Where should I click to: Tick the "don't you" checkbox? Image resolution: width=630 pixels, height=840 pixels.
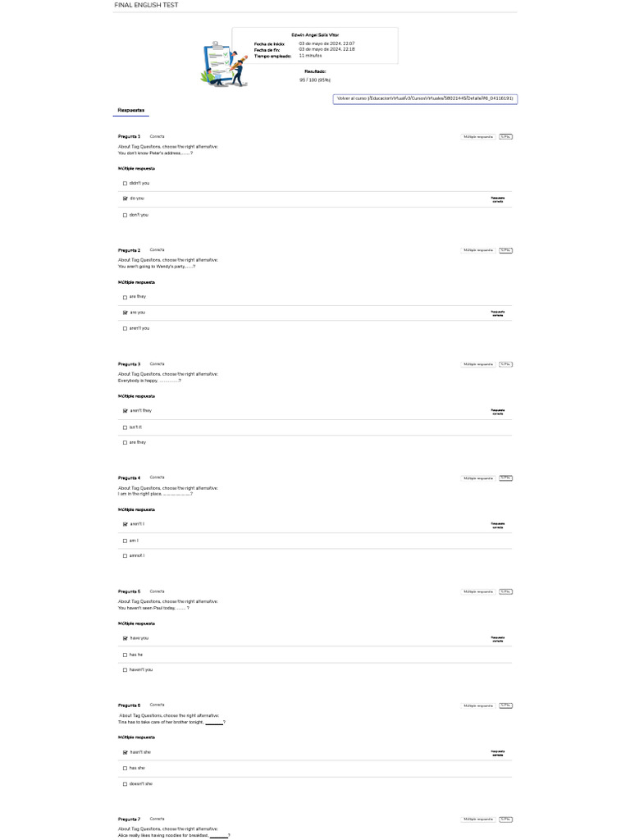(x=126, y=215)
